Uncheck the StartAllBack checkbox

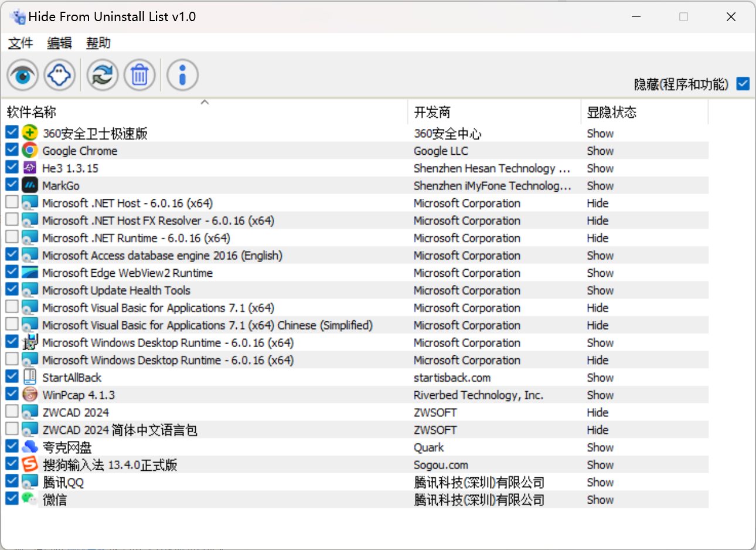tap(12, 376)
